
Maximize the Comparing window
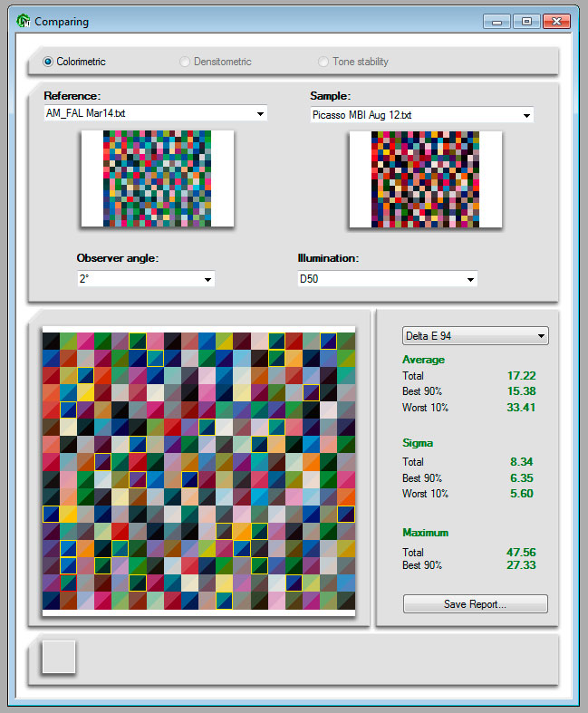[525, 20]
